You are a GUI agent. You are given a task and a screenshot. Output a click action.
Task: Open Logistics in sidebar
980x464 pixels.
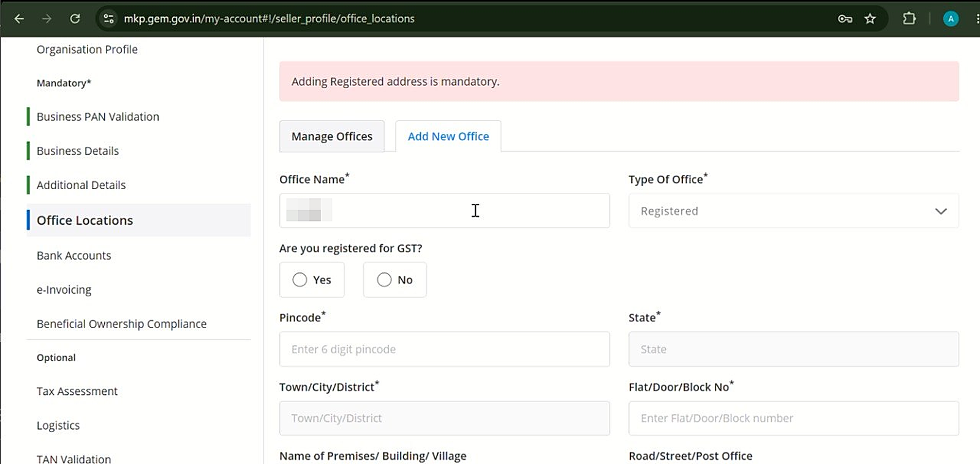click(58, 425)
